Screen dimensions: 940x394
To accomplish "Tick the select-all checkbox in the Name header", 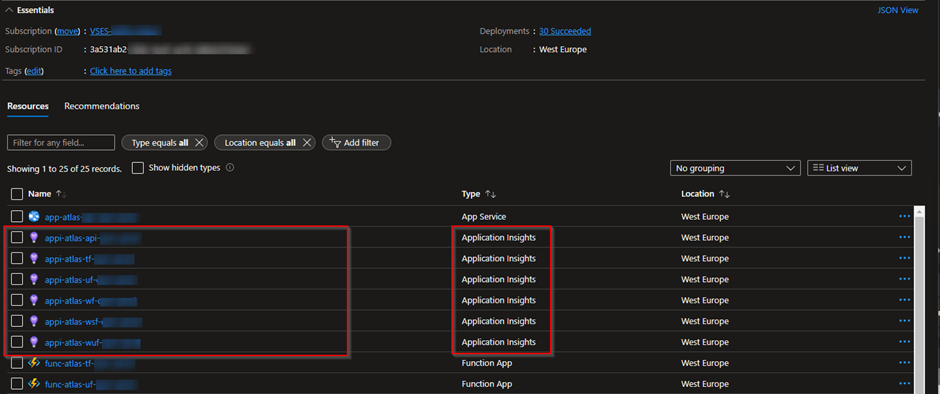I will tap(17, 194).
